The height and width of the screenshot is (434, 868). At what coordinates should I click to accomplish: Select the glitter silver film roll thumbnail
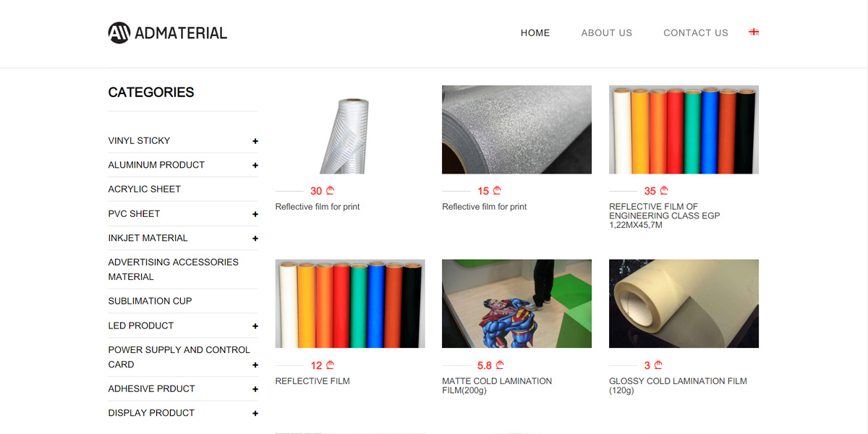516,129
